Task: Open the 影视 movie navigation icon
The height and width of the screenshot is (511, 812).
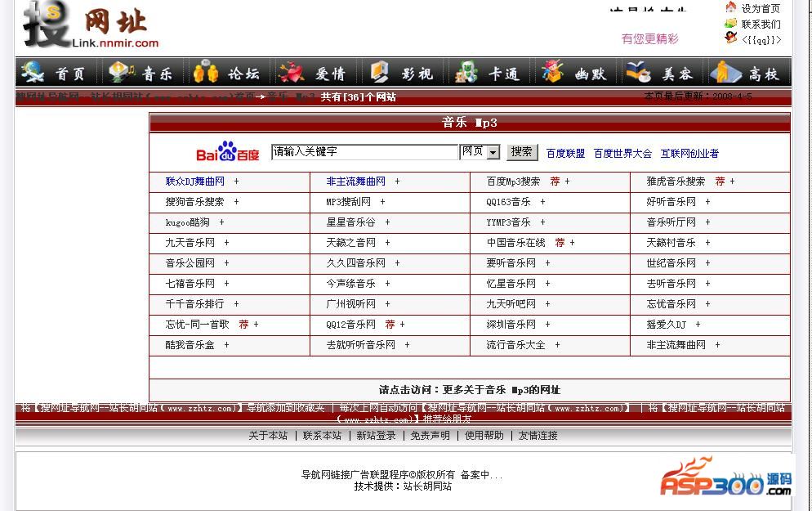Action: click(x=380, y=72)
